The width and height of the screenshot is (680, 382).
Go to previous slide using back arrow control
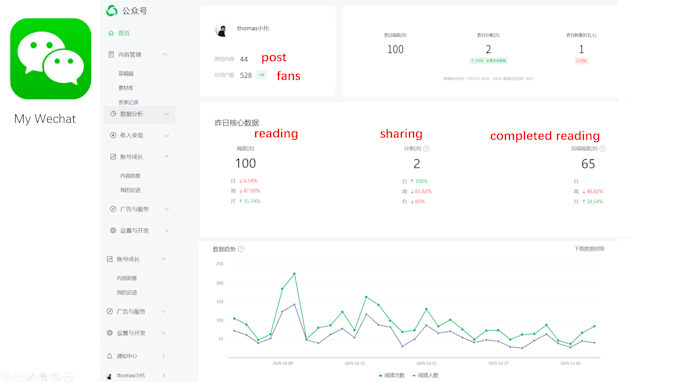tap(6, 377)
